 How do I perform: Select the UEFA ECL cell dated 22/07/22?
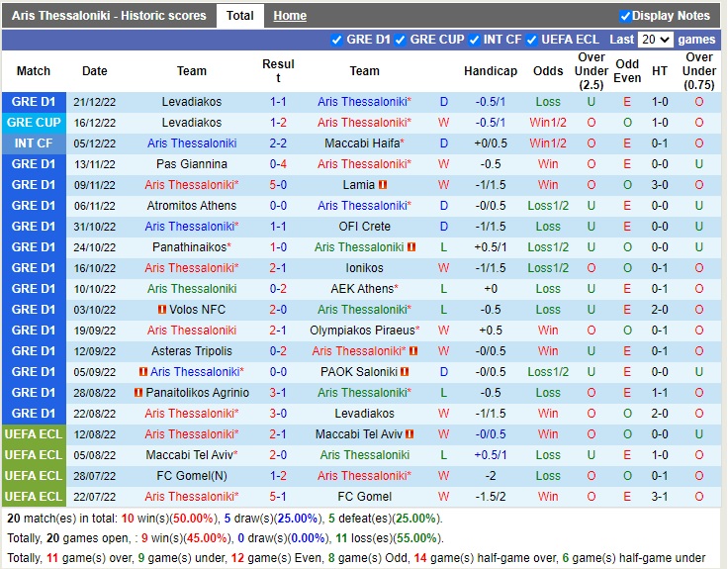(x=34, y=497)
